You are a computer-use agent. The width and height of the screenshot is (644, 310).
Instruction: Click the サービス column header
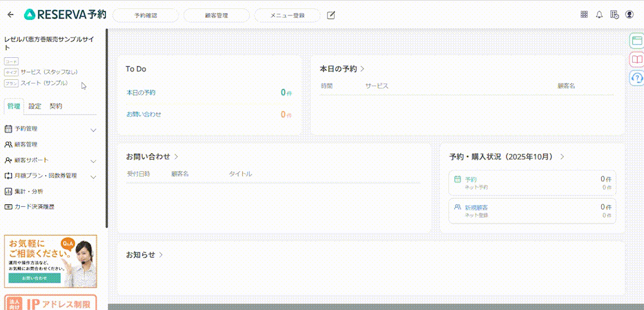pos(377,86)
